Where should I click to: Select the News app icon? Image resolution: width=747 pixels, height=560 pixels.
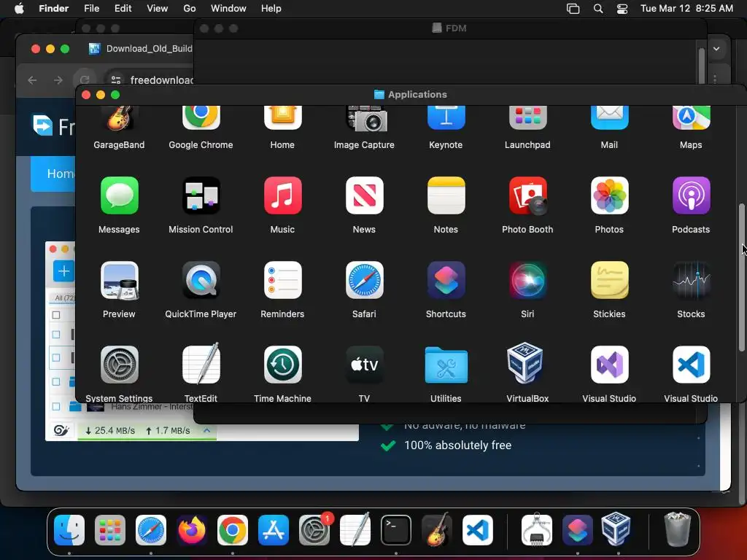click(364, 195)
